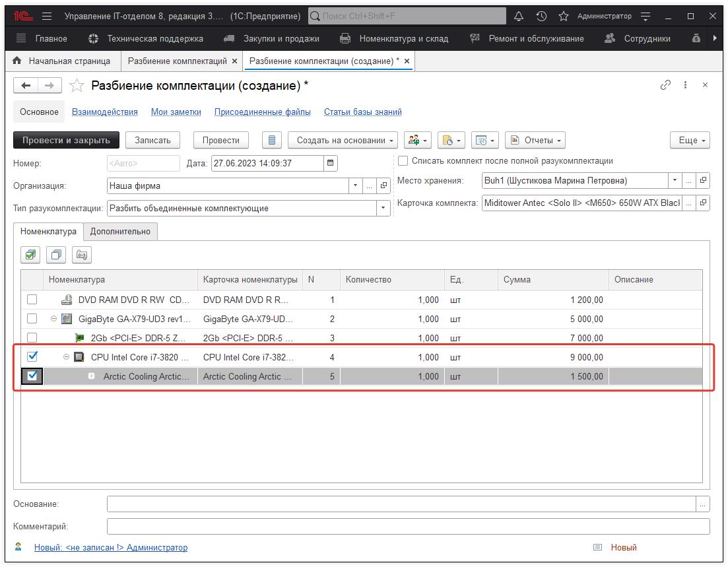Click the Post and close button
728x567 pixels.
tap(66, 140)
